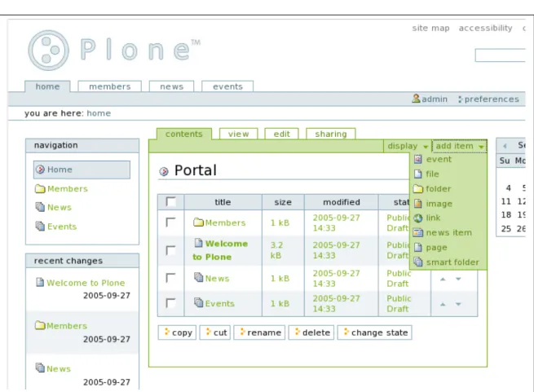Click the link globe icon in add item menu

(418, 218)
